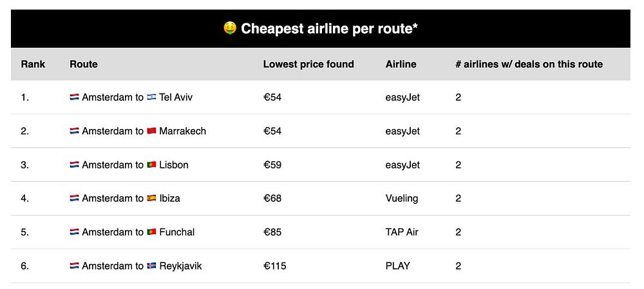The image size is (644, 289).
Task: Click the Iceland flag beside Reykjavik
Action: (x=151, y=265)
